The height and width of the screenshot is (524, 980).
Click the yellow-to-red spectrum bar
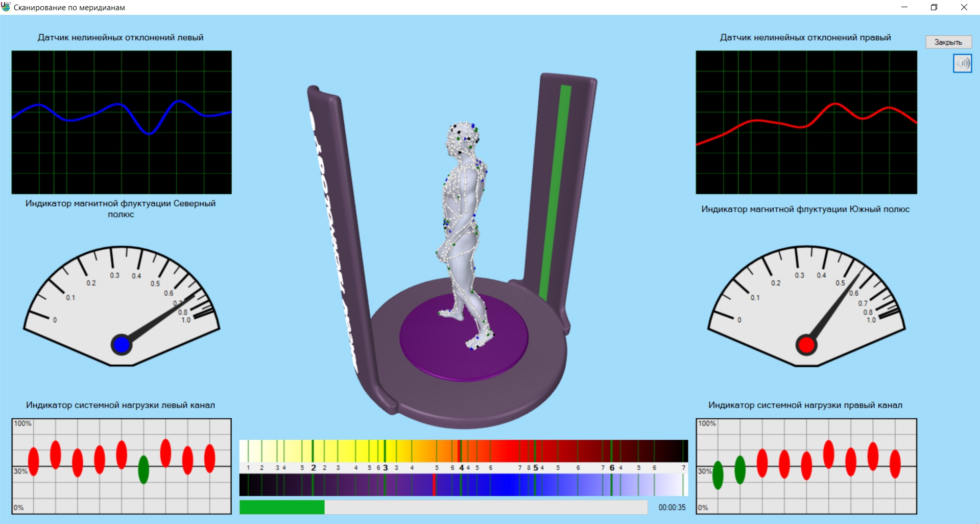463,451
